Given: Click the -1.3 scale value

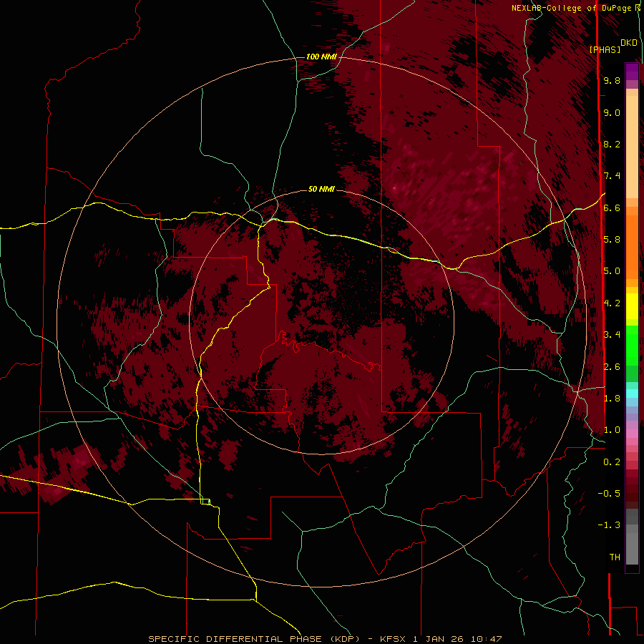Looking at the screenshot, I should [x=609, y=525].
